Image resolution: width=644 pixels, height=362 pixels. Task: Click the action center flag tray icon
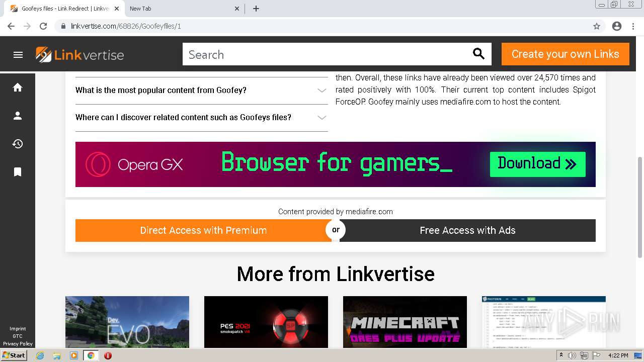click(596, 355)
